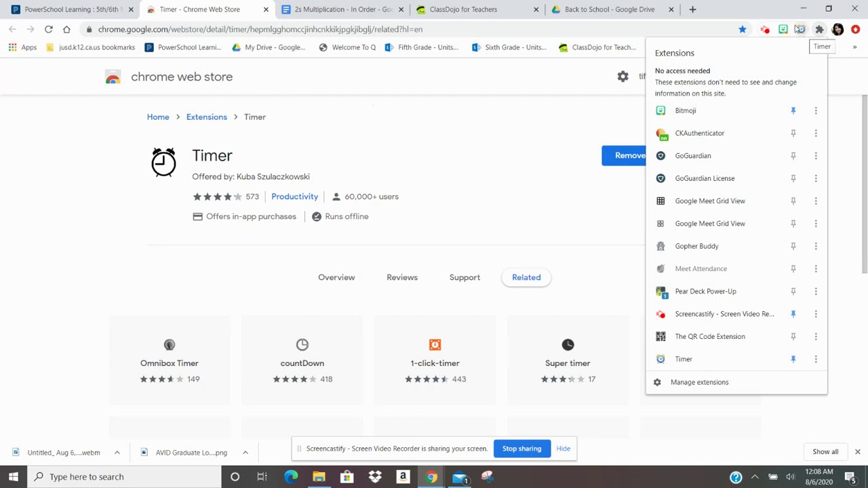Screen dimensions: 868x488
Task: Open Omnibox Timer related extension
Action: point(170,361)
